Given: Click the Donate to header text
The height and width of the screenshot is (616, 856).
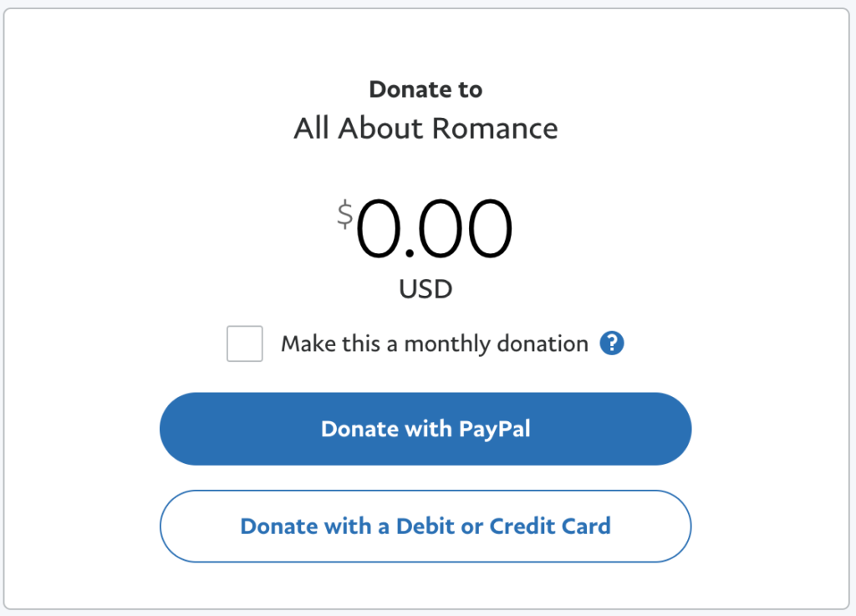Looking at the screenshot, I should (x=425, y=89).
